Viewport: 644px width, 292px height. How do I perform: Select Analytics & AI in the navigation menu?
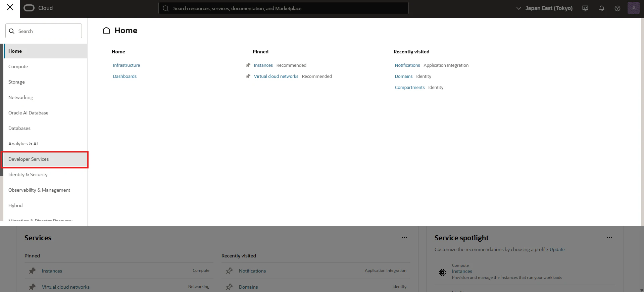coord(46,144)
